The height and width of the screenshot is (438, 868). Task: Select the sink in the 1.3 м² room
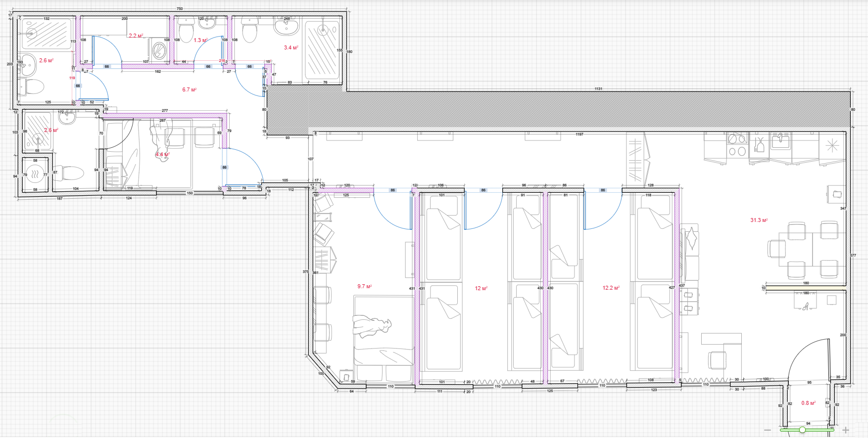click(x=207, y=22)
